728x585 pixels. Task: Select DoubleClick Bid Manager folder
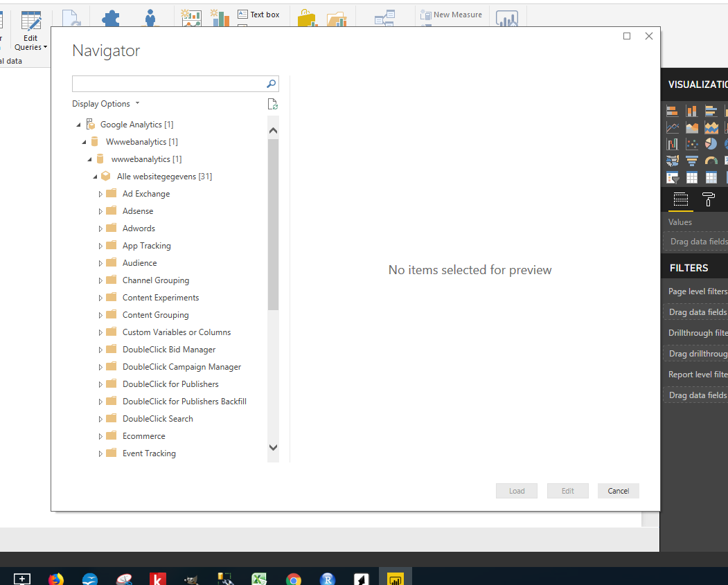(x=169, y=350)
